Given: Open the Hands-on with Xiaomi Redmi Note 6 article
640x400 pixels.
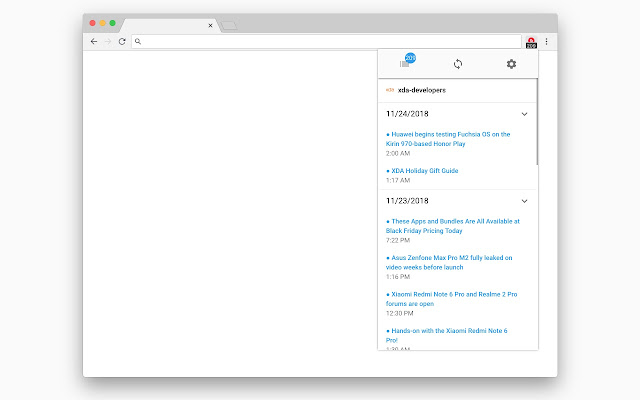Looking at the screenshot, I should tap(447, 335).
